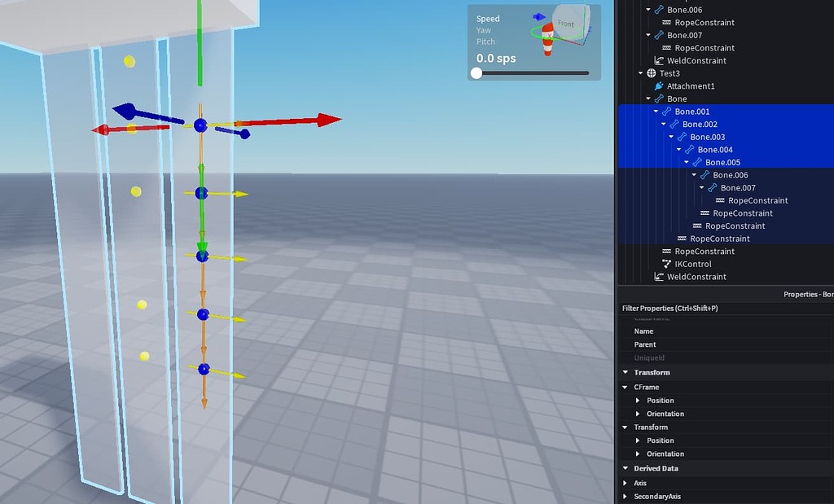Click the lowest blue bone joint sphere
Screen dimensions: 834x504
pyautogui.click(x=204, y=369)
